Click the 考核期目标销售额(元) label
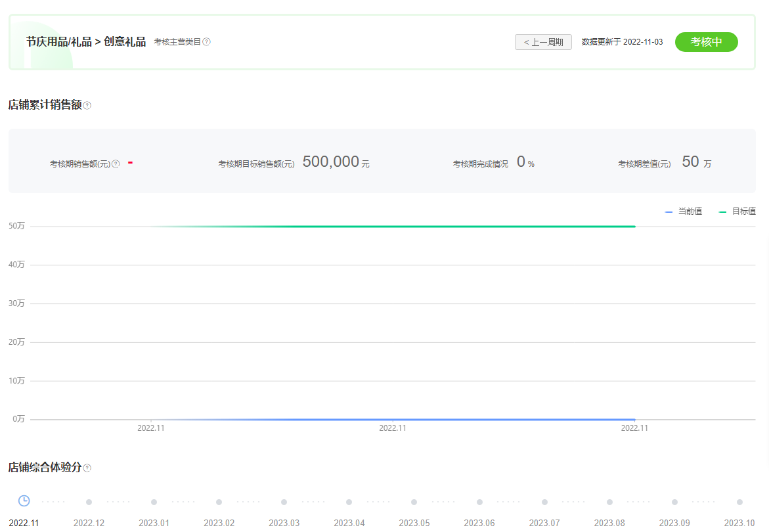 pos(257,164)
